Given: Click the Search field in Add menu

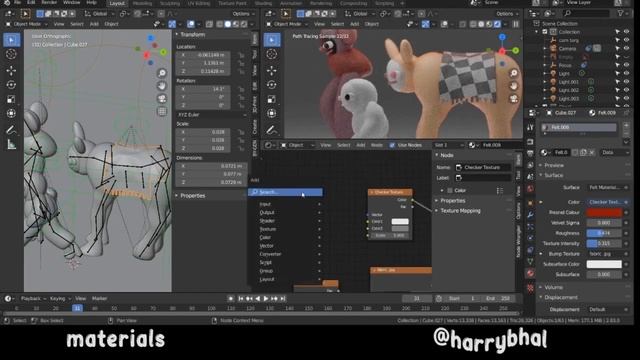Looking at the screenshot, I should coord(285,192).
